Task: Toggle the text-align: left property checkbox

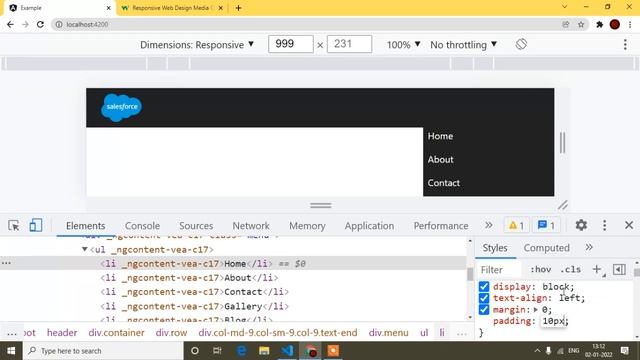Action: 484,298
